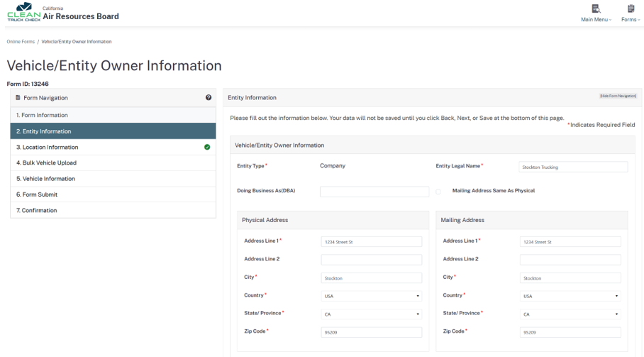The image size is (644, 357).
Task: Expand the Forms dropdown label
Action: click(631, 20)
